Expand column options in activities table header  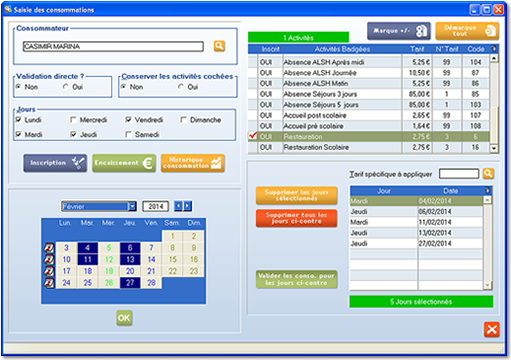pyautogui.click(x=494, y=49)
